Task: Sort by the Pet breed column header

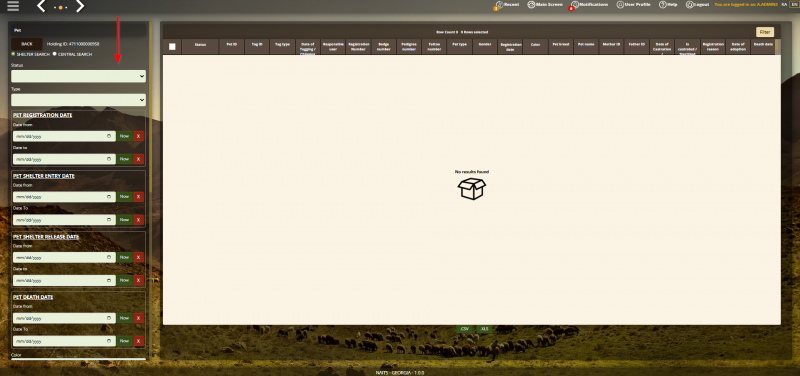Action: (561, 46)
